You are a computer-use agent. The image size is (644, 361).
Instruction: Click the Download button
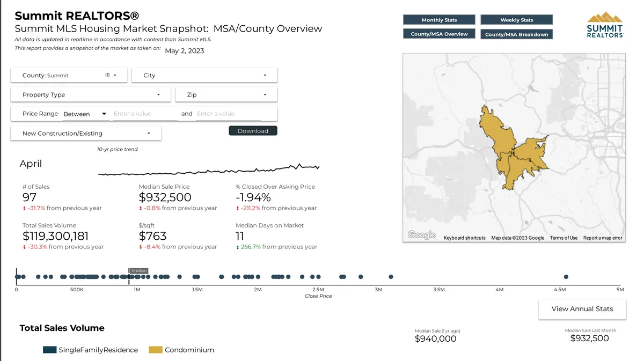pos(253,131)
